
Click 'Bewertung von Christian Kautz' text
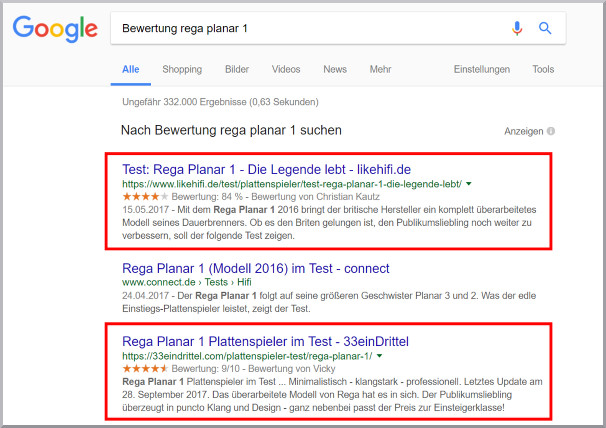(x=315, y=197)
